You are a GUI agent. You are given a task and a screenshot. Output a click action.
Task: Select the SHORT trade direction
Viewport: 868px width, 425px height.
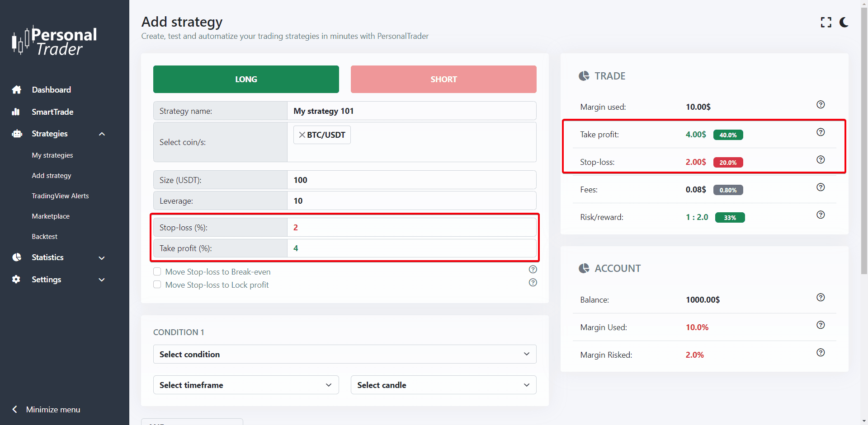[443, 79]
